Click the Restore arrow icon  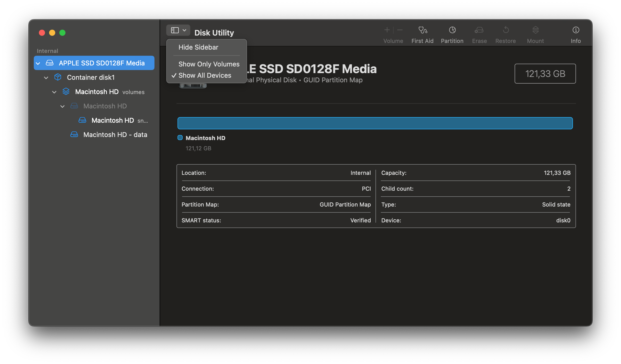coord(505,30)
